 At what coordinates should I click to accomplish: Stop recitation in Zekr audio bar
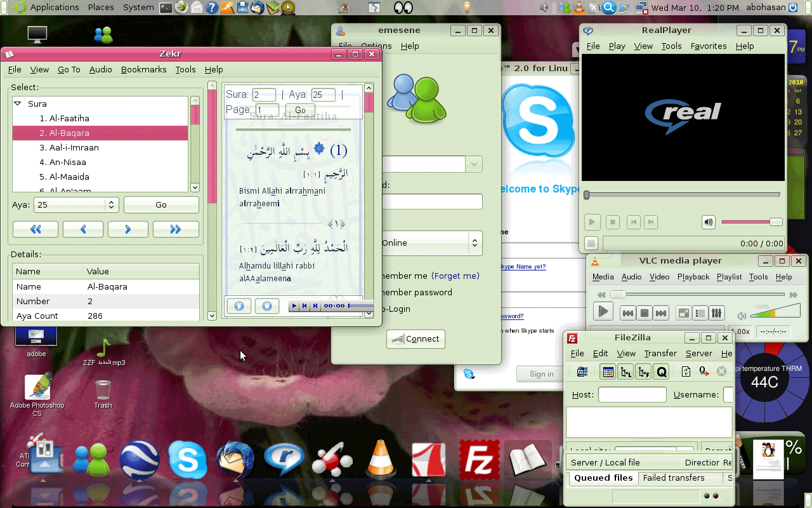(267, 306)
